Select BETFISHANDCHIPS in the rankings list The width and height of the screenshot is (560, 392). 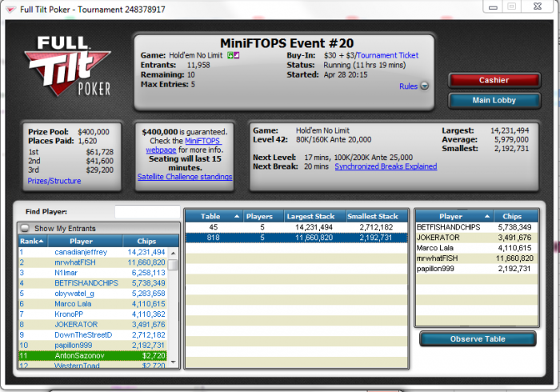coord(93,283)
